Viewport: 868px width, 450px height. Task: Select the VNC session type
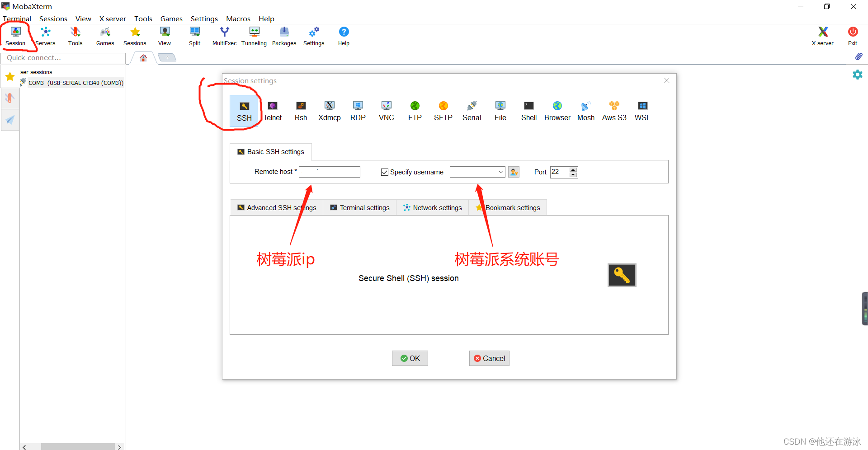pos(386,111)
